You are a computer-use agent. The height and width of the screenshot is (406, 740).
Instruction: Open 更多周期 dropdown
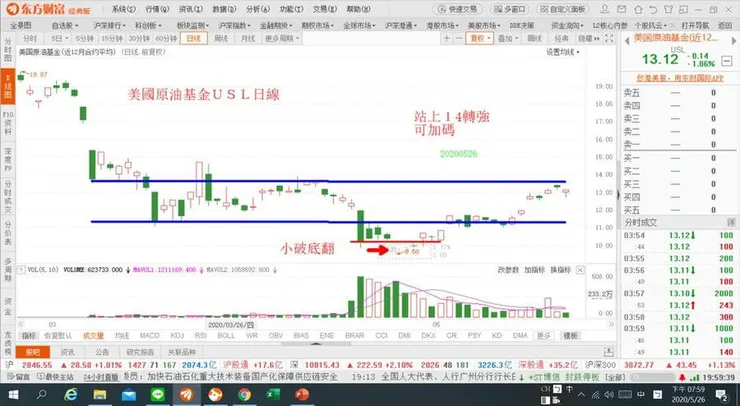[282, 38]
